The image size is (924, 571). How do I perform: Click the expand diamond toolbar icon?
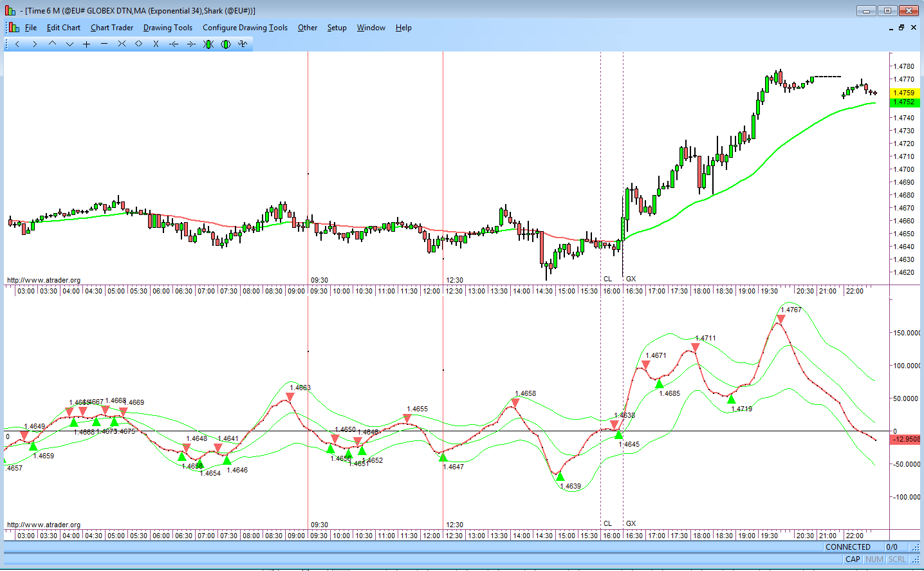[x=138, y=44]
